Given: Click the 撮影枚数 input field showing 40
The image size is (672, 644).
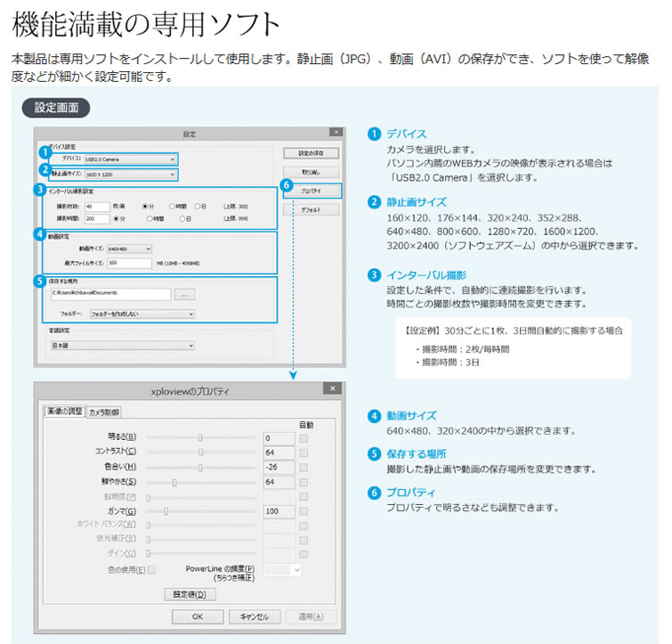Looking at the screenshot, I should (x=97, y=207).
